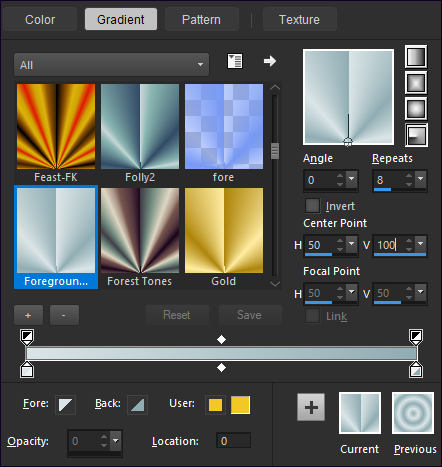
Task: Click the import gradient arrow icon
Action: [270, 61]
